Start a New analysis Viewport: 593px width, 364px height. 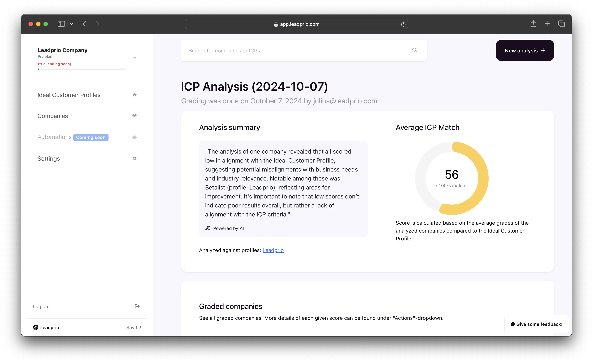(525, 50)
